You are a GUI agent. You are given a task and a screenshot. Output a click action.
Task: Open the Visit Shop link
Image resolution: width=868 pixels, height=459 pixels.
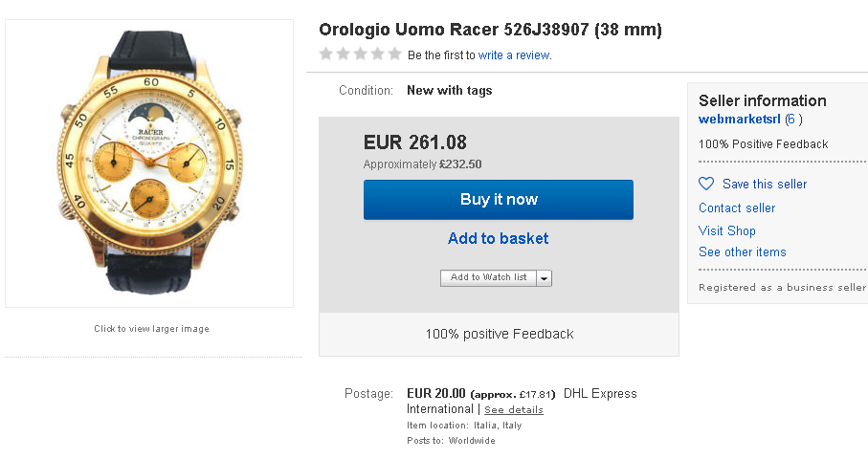point(727,230)
